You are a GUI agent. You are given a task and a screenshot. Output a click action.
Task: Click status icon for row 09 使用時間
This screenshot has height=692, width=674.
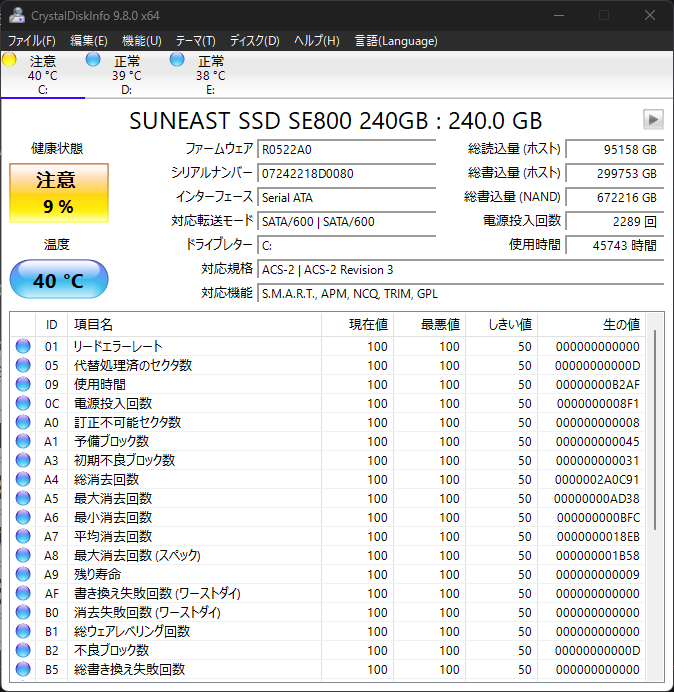23,384
